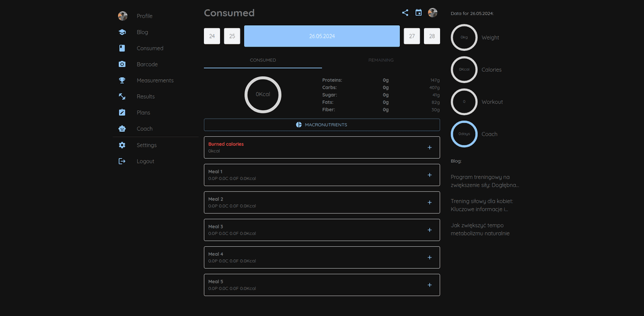Click the Barcode camera icon
Viewport: 644px width, 316px height.
point(122,64)
